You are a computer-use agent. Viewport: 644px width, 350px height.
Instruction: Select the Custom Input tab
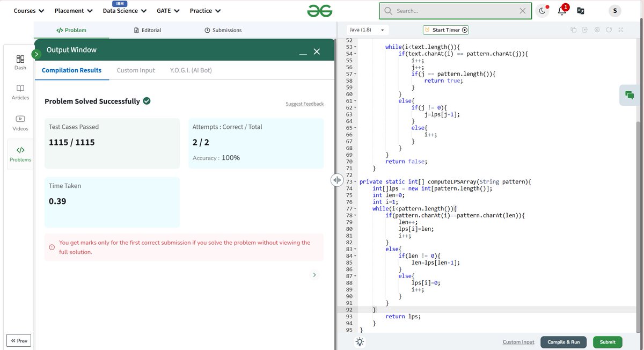[x=136, y=70]
